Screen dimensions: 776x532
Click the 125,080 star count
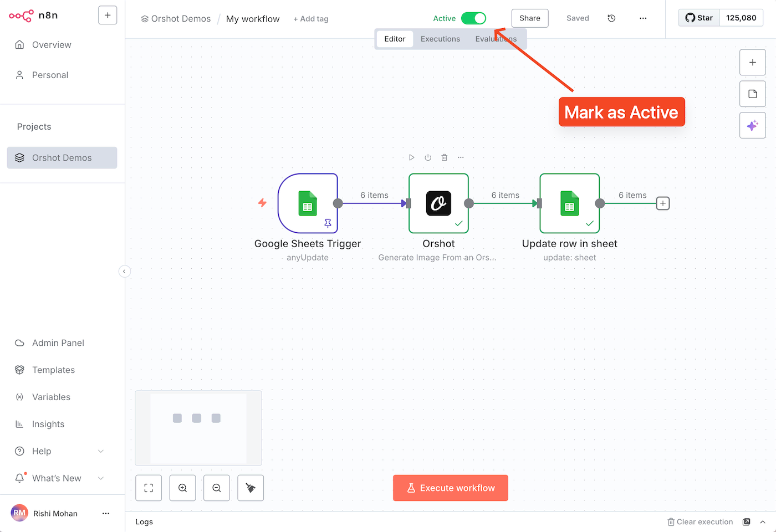[x=742, y=18]
